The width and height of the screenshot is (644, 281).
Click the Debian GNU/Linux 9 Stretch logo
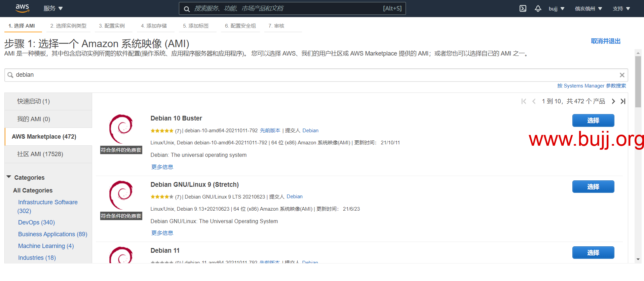(x=121, y=195)
